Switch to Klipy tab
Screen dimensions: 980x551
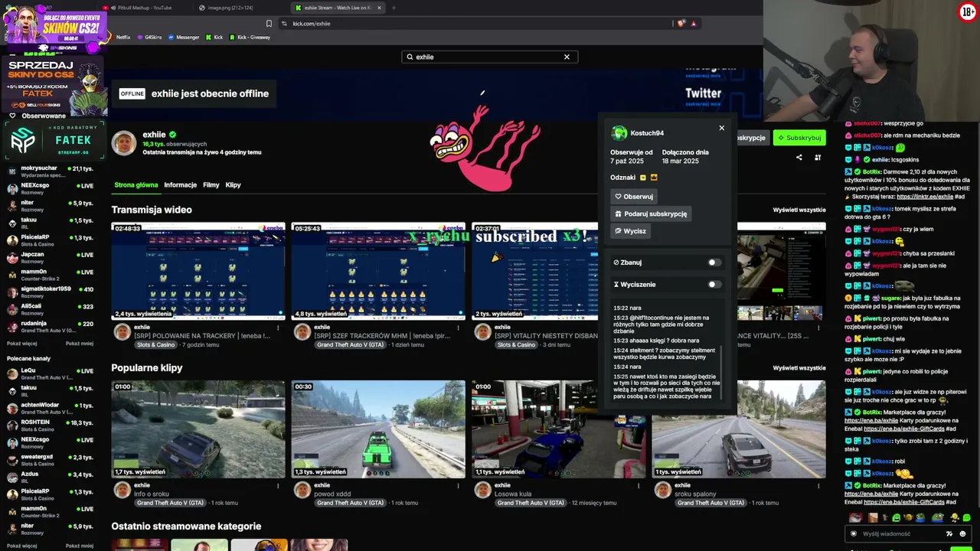233,185
